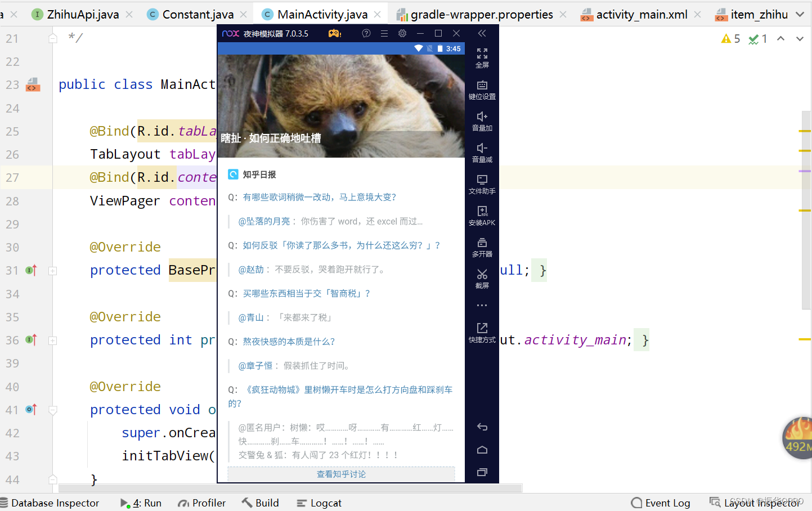This screenshot has width=812, height=511.
Task: Click the shortcut icon in Nox sidebar
Action: coord(482,333)
